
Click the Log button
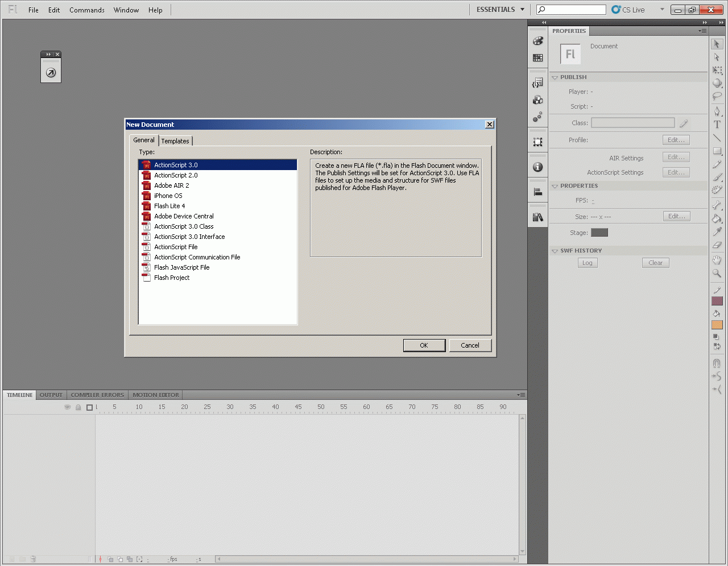588,263
